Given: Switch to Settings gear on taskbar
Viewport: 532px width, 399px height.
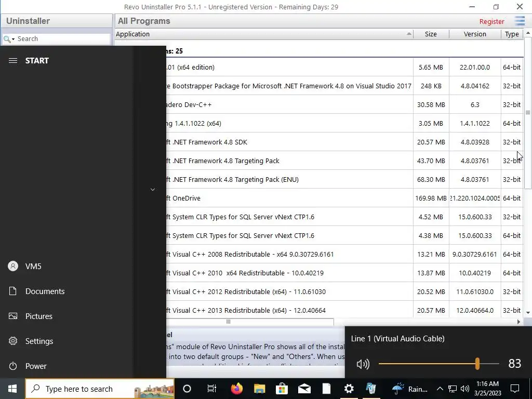Looking at the screenshot, I should pyautogui.click(x=349, y=389).
